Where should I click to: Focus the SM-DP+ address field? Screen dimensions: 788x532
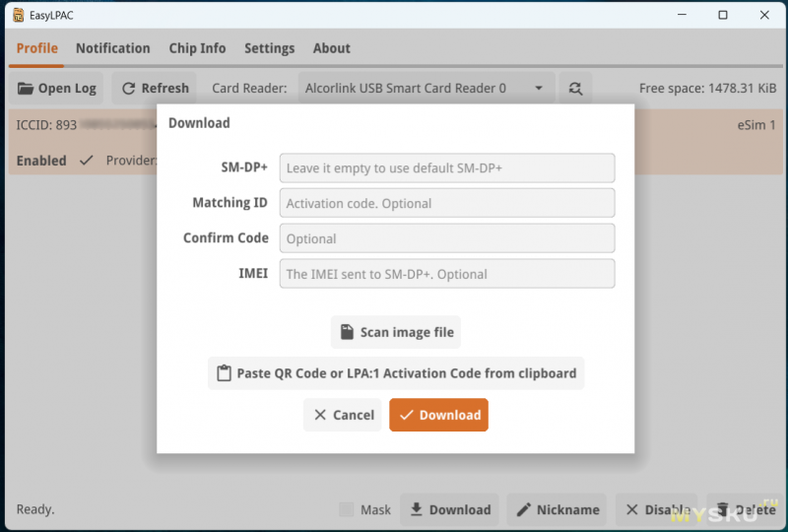point(446,167)
